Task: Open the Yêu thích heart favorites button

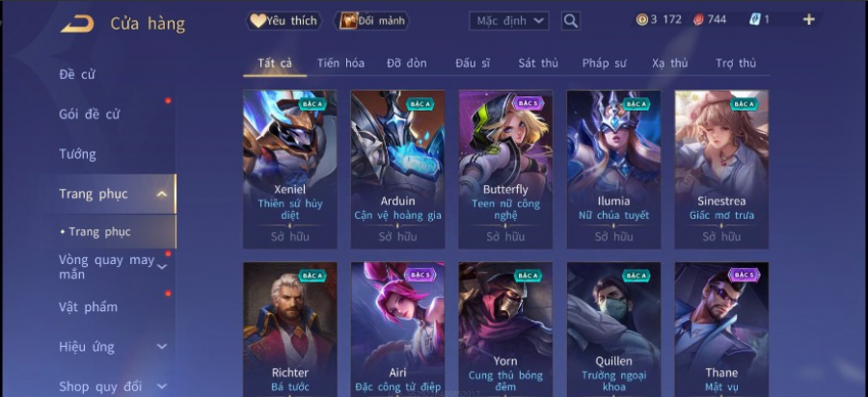Action: 284,21
